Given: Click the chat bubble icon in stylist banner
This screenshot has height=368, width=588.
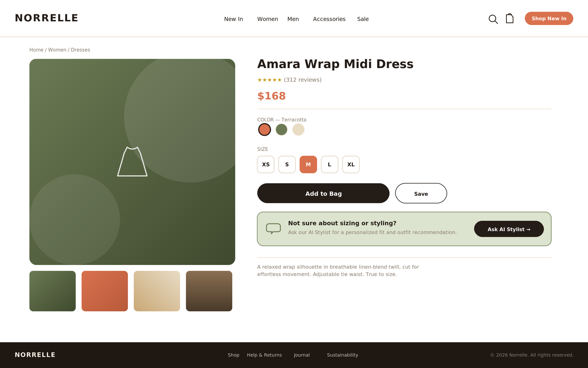Looking at the screenshot, I should (273, 229).
